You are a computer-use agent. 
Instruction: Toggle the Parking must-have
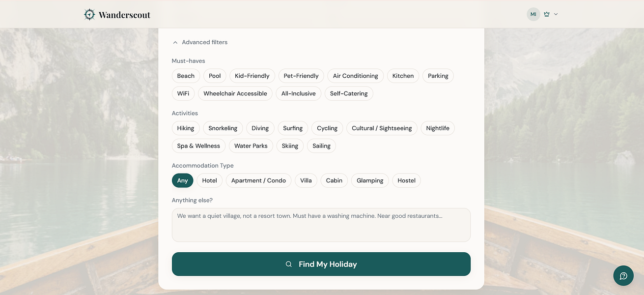[x=438, y=76]
